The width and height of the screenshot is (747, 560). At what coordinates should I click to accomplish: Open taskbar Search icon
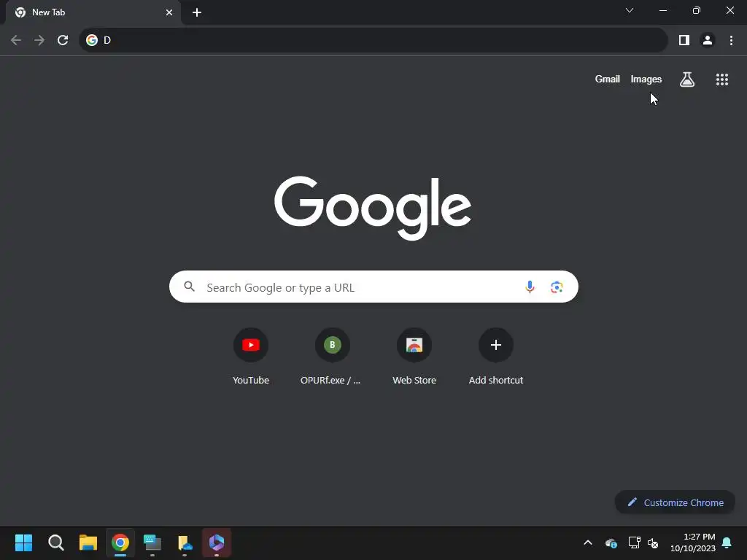(x=55, y=542)
